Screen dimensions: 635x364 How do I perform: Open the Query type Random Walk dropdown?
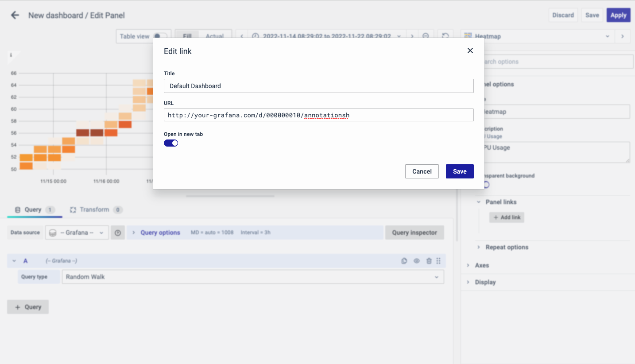(x=252, y=277)
